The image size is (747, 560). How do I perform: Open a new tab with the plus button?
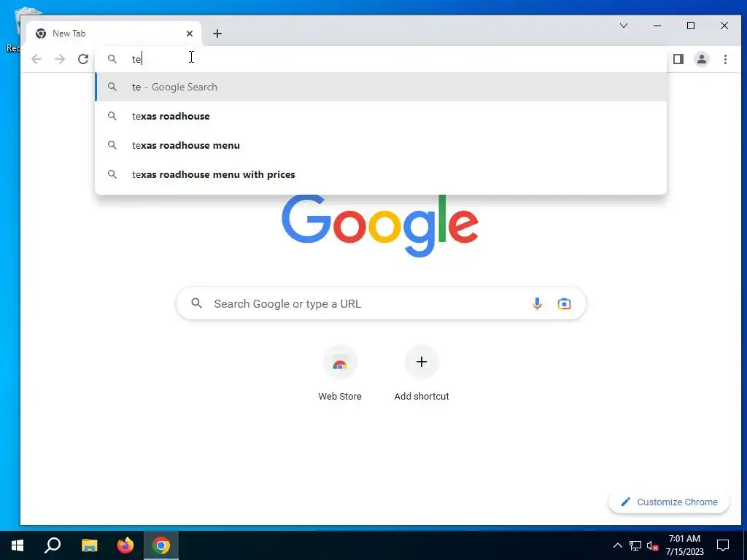217,34
